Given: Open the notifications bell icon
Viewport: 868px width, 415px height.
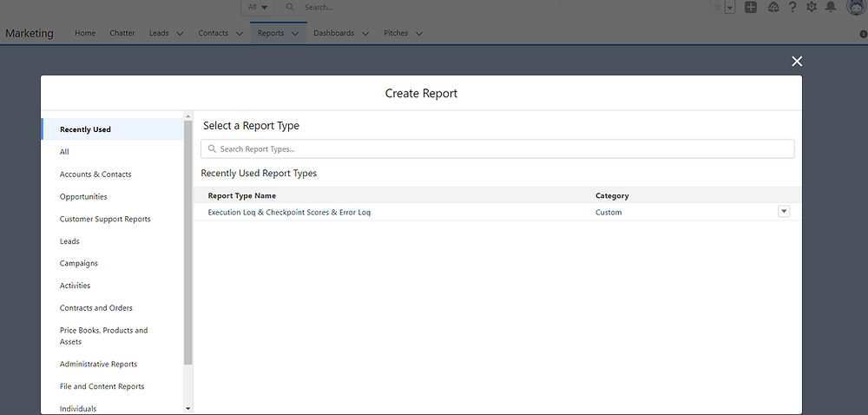Looking at the screenshot, I should tap(831, 7).
